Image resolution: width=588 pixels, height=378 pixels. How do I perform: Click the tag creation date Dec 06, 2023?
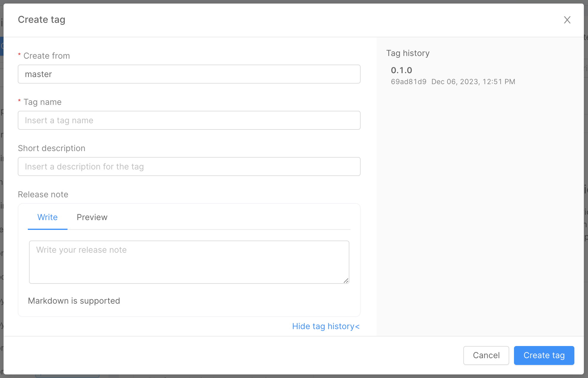[473, 82]
